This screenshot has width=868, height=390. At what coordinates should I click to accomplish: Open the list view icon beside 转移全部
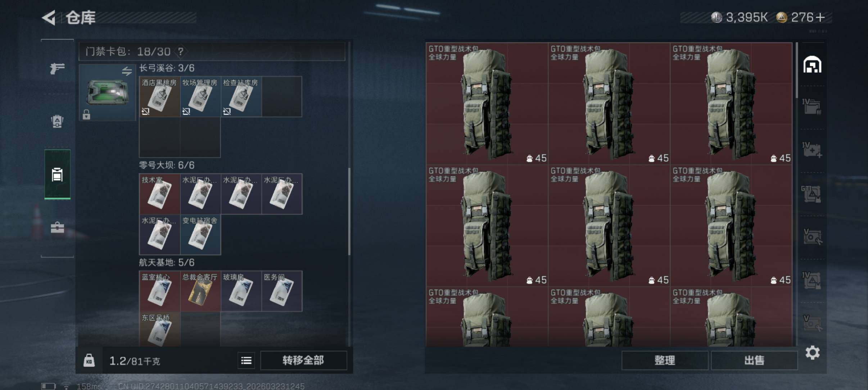(x=247, y=360)
